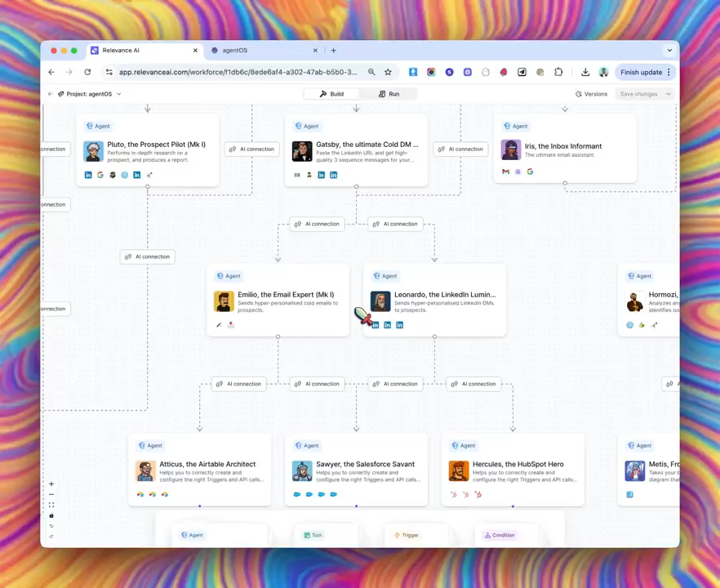Click the Save changes button
The width and height of the screenshot is (720, 588).
point(638,94)
